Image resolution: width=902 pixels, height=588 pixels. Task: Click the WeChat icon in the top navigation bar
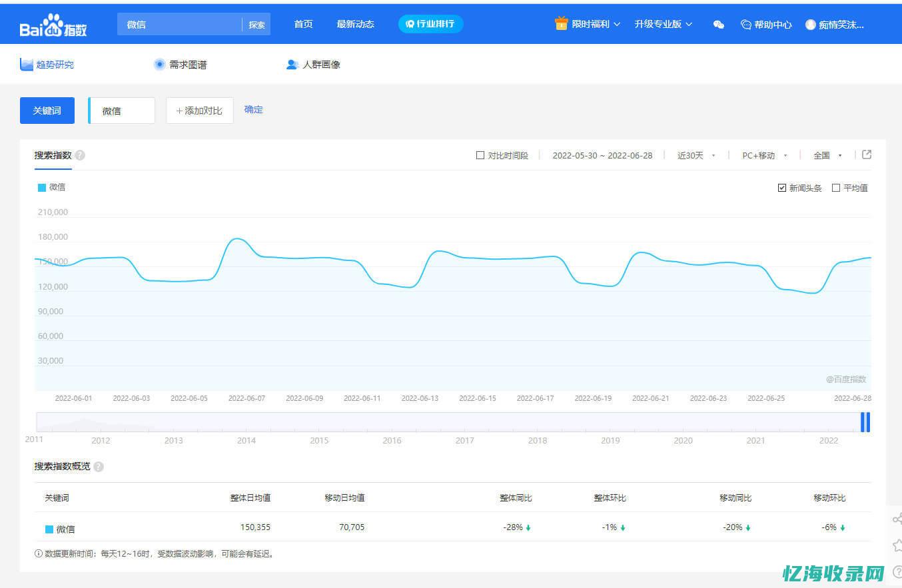pyautogui.click(x=718, y=24)
